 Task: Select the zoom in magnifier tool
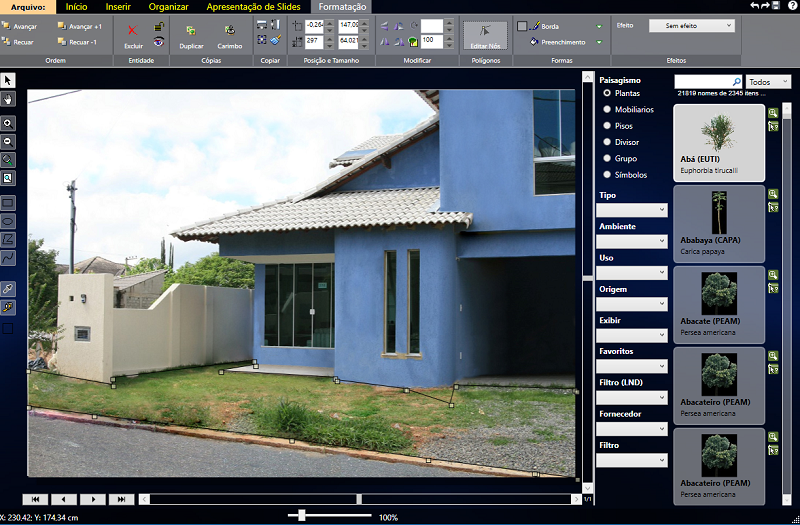[9, 122]
